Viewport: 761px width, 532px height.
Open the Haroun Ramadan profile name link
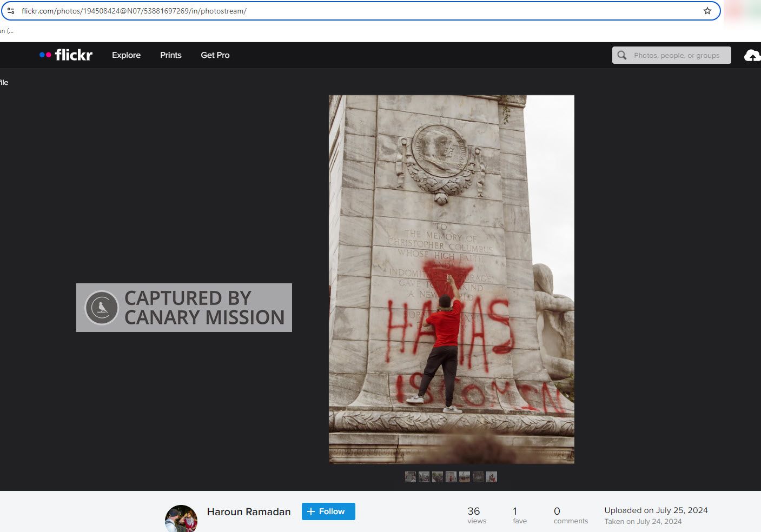tap(249, 512)
